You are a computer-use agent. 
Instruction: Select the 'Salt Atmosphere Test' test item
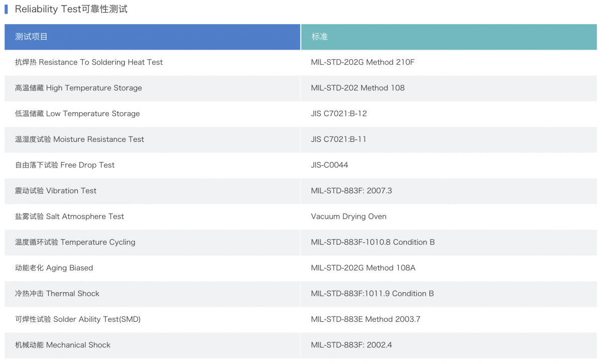pyautogui.click(x=69, y=217)
